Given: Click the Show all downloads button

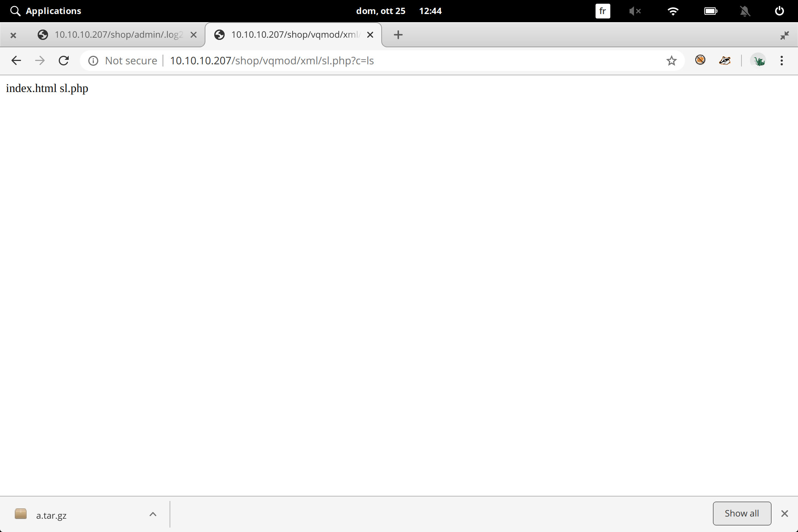Looking at the screenshot, I should pos(741,513).
